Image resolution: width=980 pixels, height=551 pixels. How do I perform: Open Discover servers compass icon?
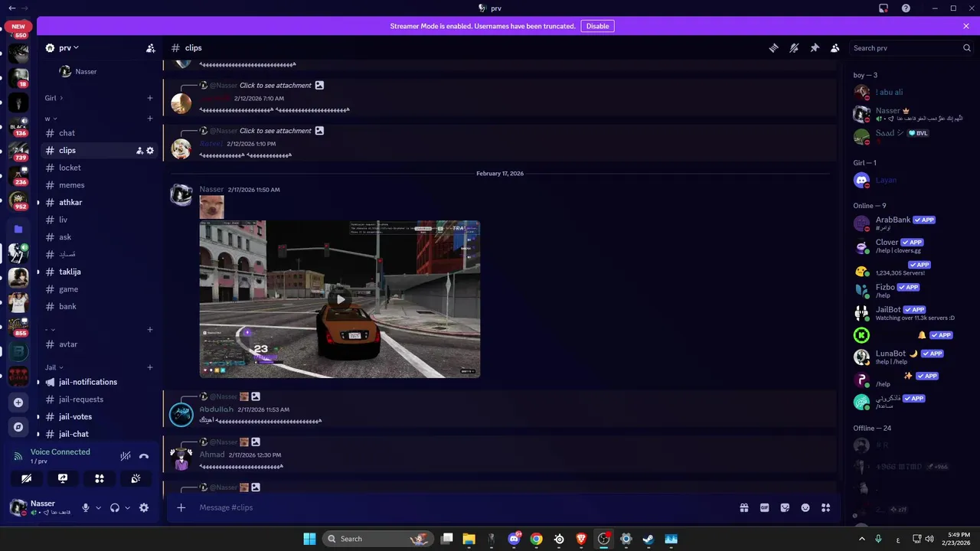pyautogui.click(x=18, y=427)
